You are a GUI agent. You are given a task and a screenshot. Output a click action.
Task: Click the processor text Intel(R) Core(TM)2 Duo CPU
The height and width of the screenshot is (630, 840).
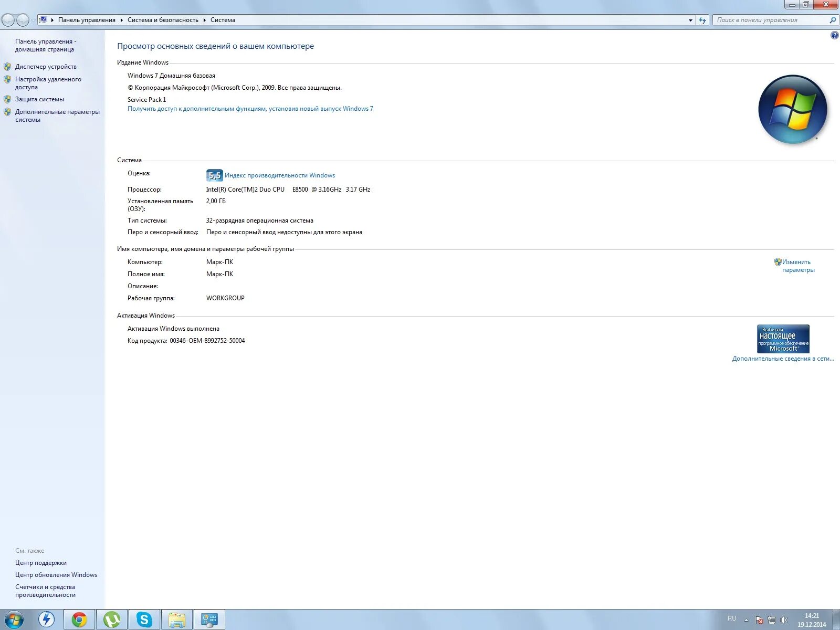[245, 190]
